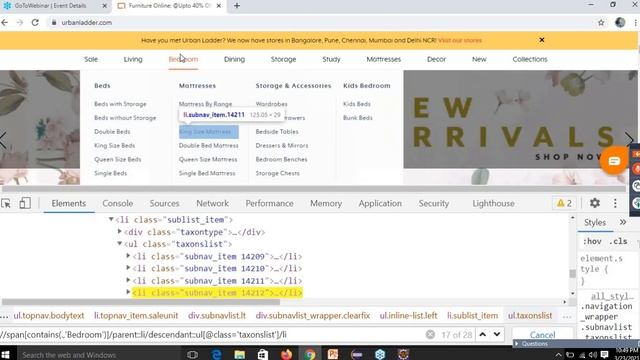640x360 pixels.
Task: Switch to GoToWebinar browser tab
Action: click(x=50, y=6)
